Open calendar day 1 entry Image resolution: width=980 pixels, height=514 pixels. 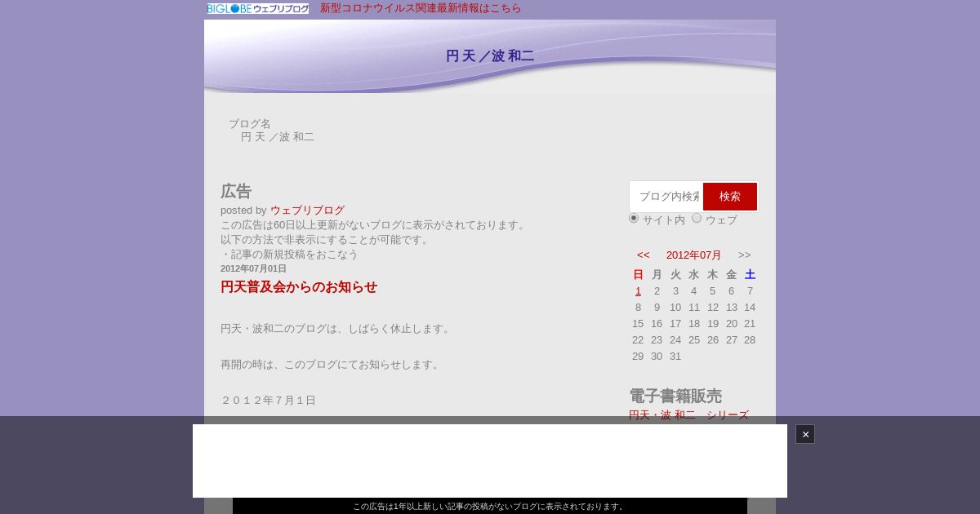[x=638, y=291]
